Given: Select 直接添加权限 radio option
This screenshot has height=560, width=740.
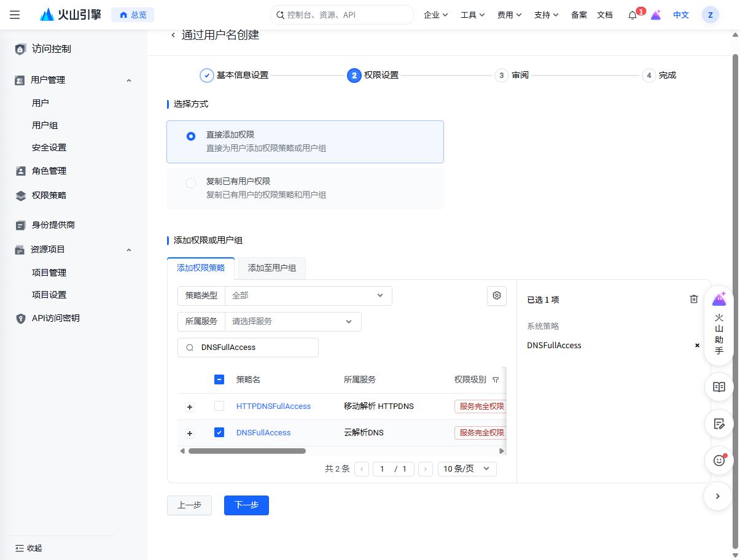Looking at the screenshot, I should tap(191, 136).
